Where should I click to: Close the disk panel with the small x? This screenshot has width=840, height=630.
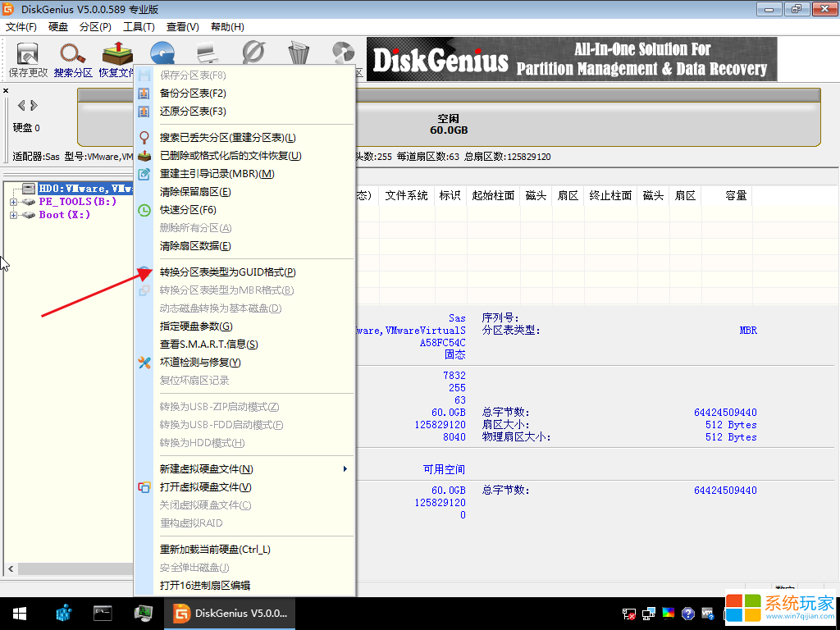click(6, 91)
